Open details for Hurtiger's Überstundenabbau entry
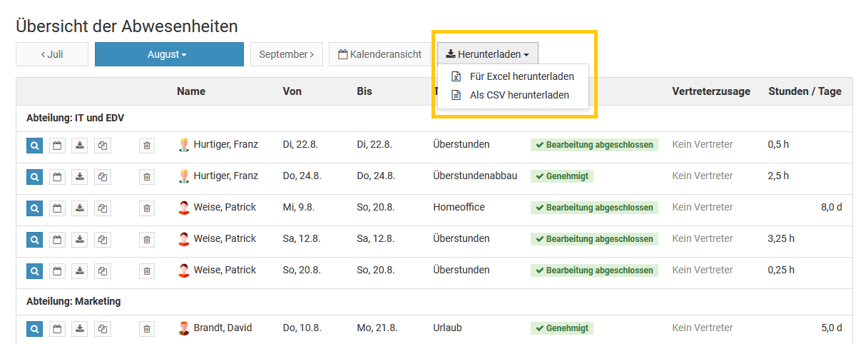The image size is (868, 344). coord(34,176)
